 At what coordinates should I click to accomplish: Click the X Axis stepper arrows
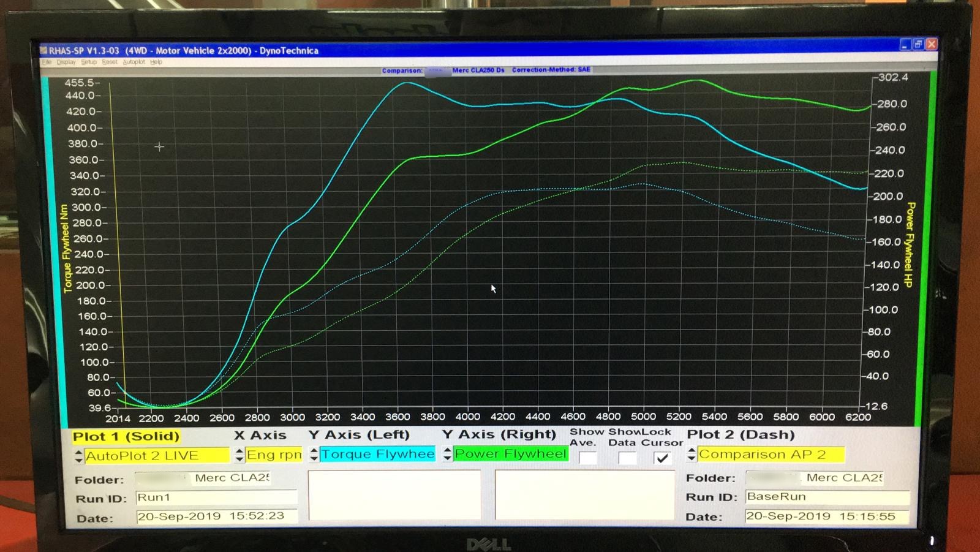tap(239, 455)
